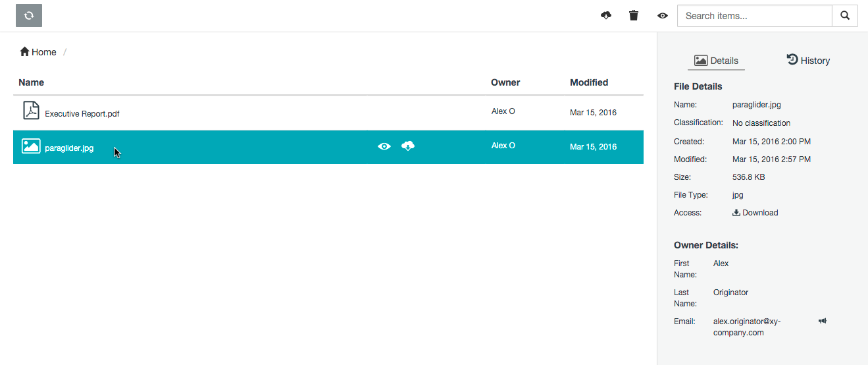The width and height of the screenshot is (868, 365).
Task: Switch to the Details tab
Action: click(716, 61)
